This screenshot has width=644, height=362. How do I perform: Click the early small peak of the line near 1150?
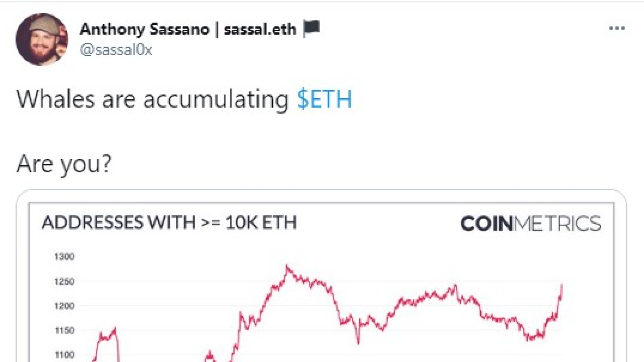[x=115, y=329]
